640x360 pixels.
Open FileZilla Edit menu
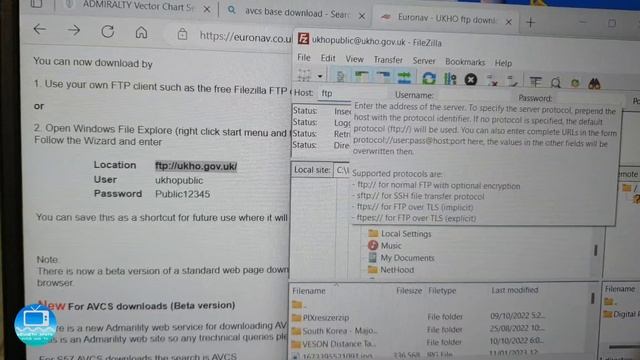(328, 58)
